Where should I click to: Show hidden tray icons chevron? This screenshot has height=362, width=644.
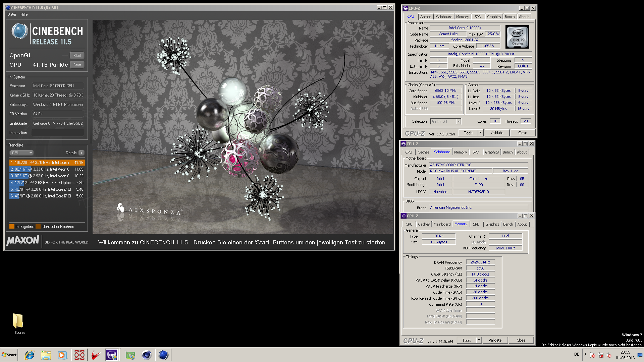[585, 355]
